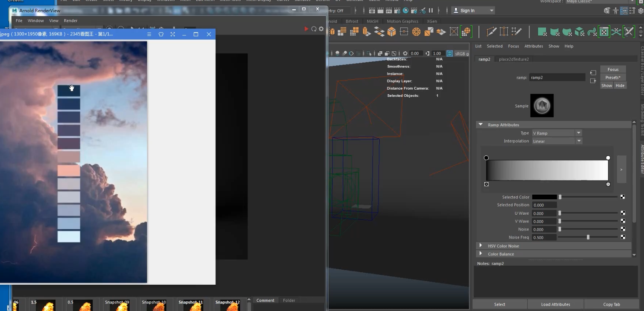Select the white ramp color handle circle
The image size is (644, 311).
(x=608, y=158)
